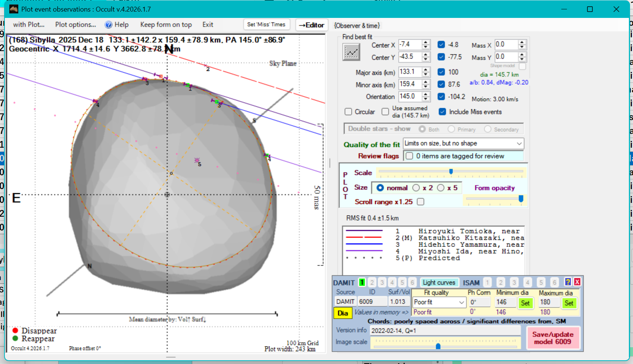Open the Quality of the fit dropdown
The image size is (633, 364).
(x=519, y=144)
